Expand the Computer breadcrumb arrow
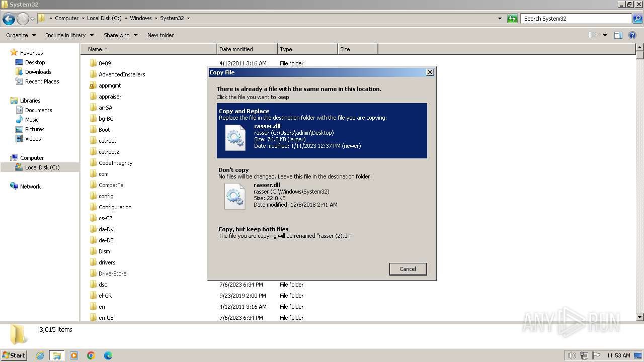Image resolution: width=644 pixels, height=362 pixels. [83, 19]
